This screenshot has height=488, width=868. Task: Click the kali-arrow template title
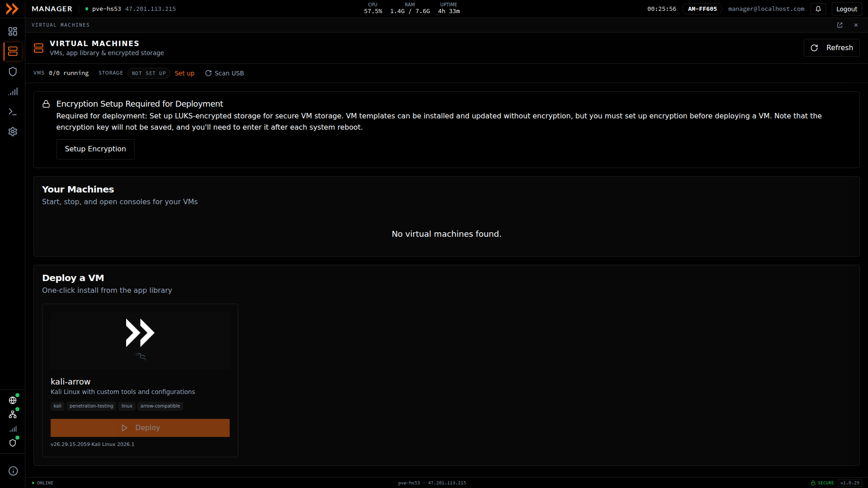(71, 382)
